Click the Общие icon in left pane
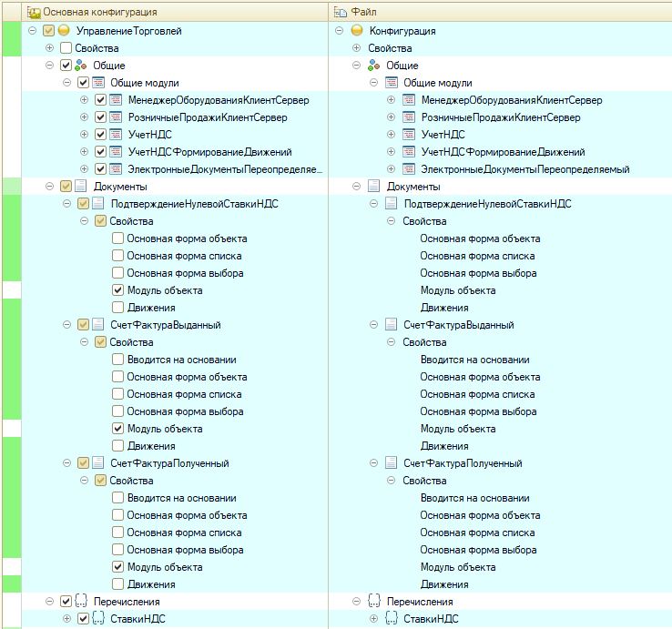The height and width of the screenshot is (629, 672). 81,66
